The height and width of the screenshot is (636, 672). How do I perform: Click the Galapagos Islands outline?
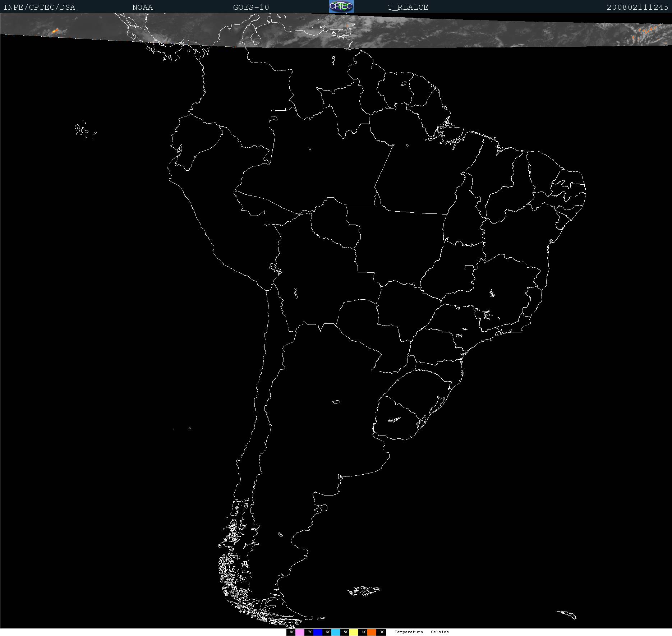[82, 130]
